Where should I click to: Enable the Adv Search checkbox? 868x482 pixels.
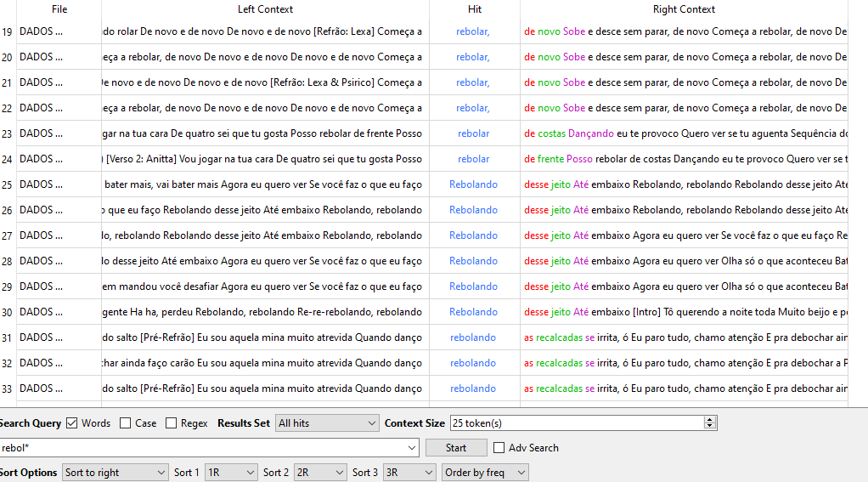point(499,448)
